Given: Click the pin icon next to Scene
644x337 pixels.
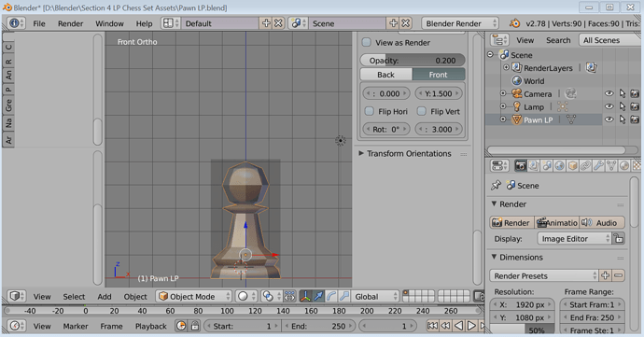Looking at the screenshot, I should (497, 186).
